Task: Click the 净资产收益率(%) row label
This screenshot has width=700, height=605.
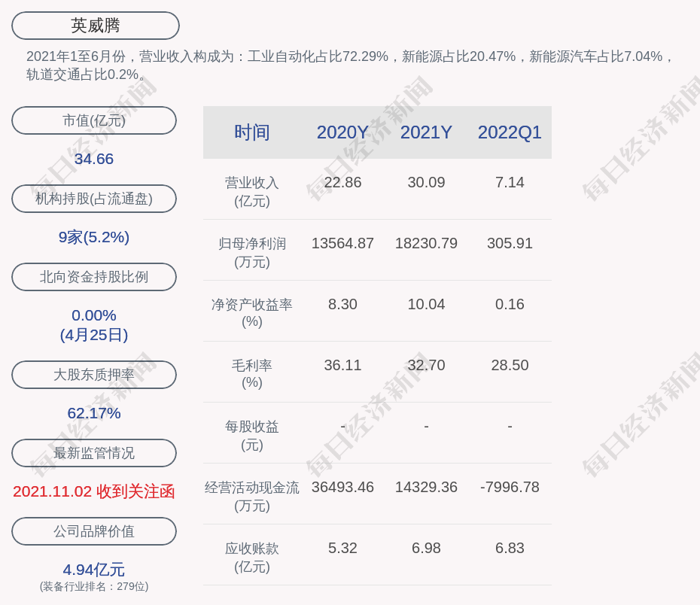Action: pos(252,313)
